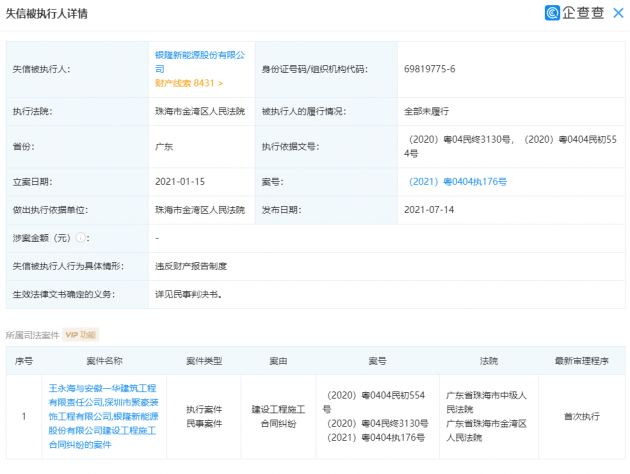Screen dimensions: 630x474
Task: Open 财产线索 8431 link
Action: pos(189,83)
